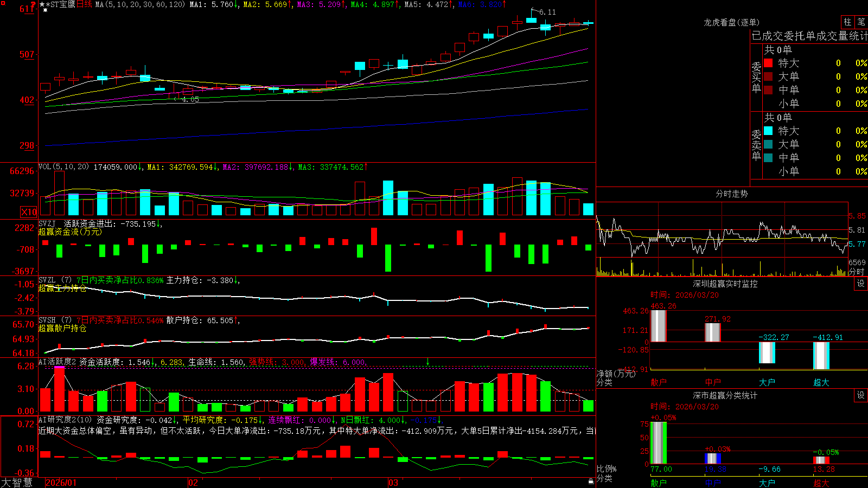868x488 pixels.
Task: Switch 龙虎看盘 to 笔 tick view
Action: (861, 22)
